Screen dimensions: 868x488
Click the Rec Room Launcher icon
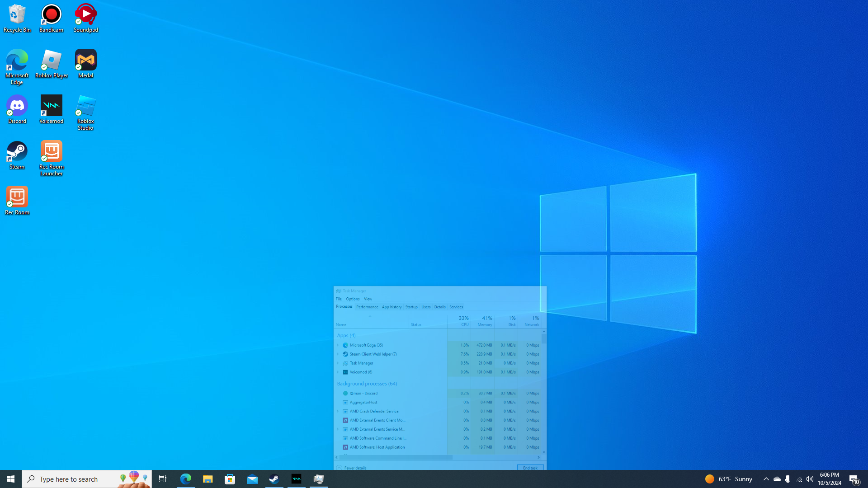(51, 158)
